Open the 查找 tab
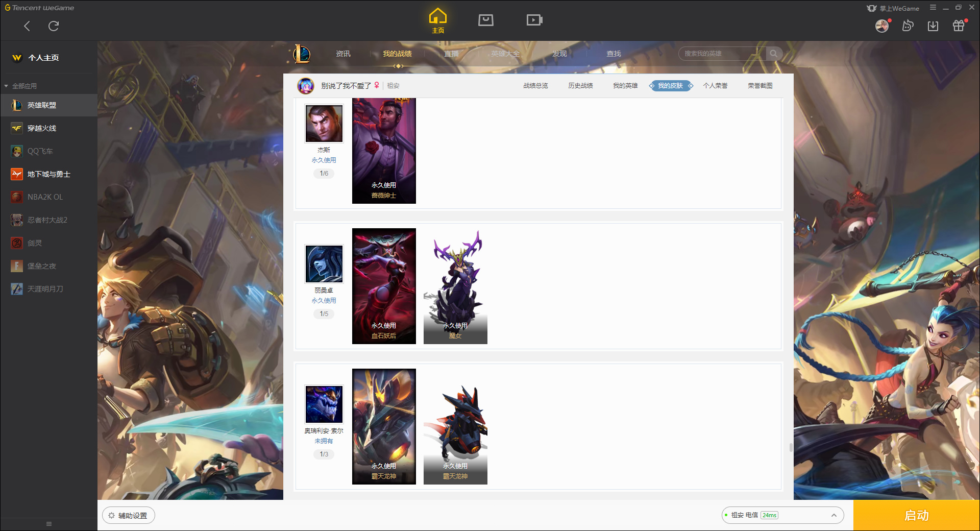This screenshot has width=980, height=531. tap(614, 54)
